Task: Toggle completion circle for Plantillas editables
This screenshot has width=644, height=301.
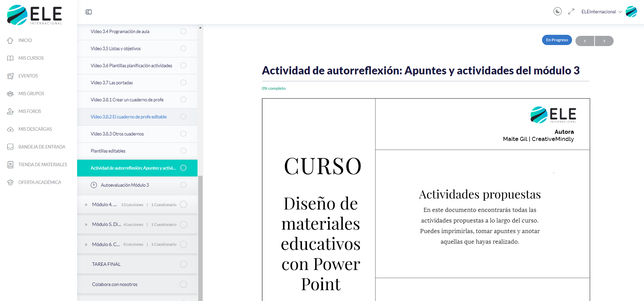Action: click(x=183, y=151)
